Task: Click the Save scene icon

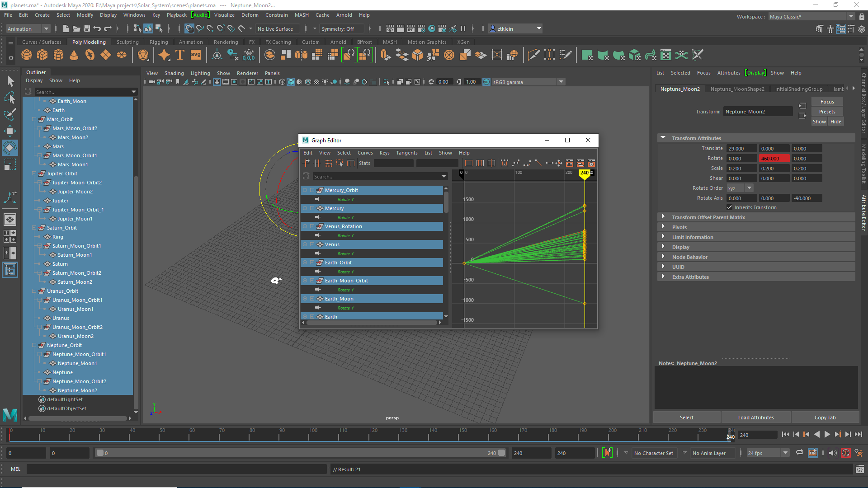Action: pos(87,29)
